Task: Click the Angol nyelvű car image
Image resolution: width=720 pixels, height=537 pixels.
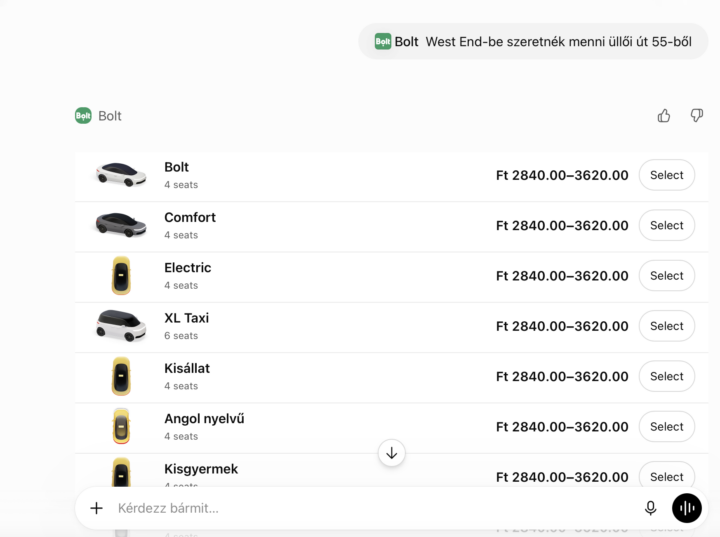Action: click(121, 426)
